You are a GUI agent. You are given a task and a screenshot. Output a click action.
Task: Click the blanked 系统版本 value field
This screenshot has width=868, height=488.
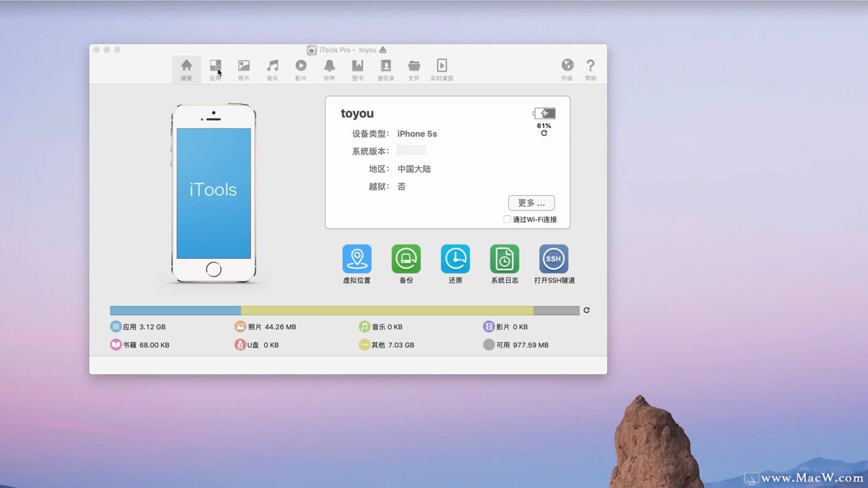pyautogui.click(x=412, y=150)
